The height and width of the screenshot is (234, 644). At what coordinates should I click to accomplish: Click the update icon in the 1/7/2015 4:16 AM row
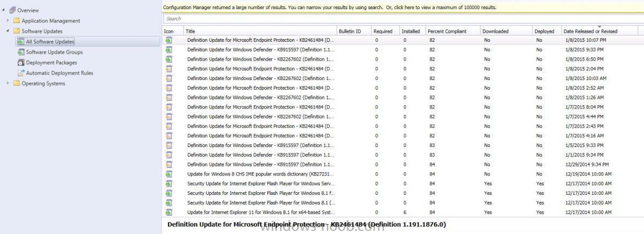(169, 136)
